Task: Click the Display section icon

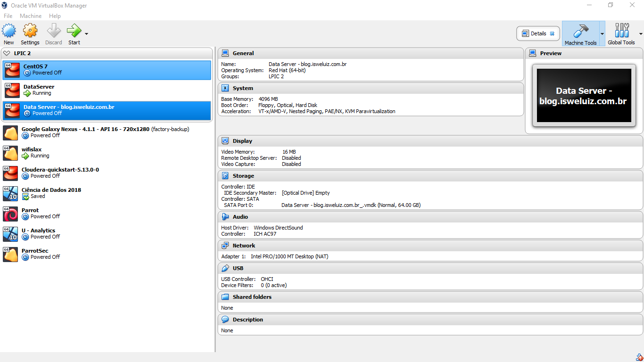Action: pos(225,141)
